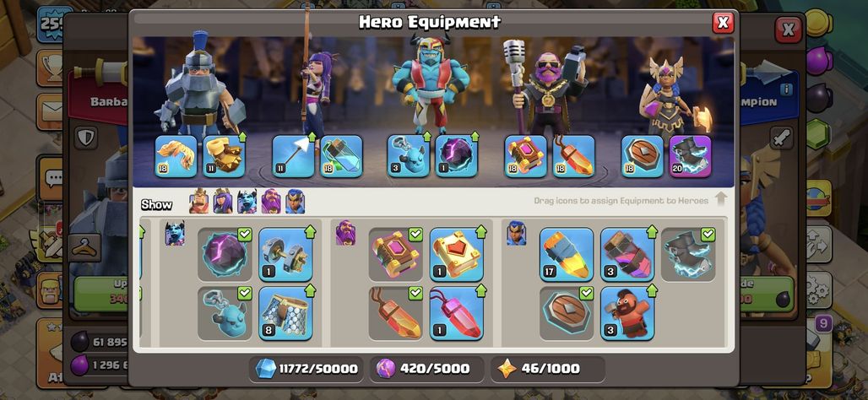
Task: Select the checked Dark Orb equipment
Action: (225, 255)
